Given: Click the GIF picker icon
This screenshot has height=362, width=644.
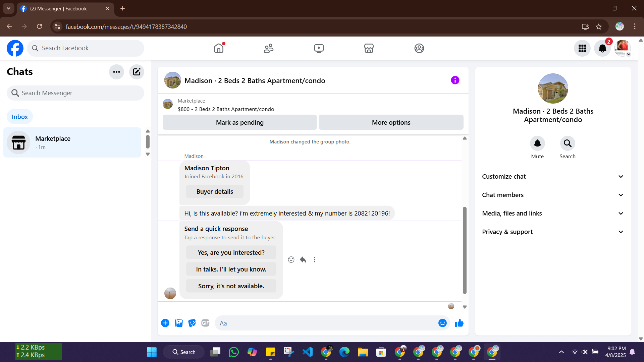Looking at the screenshot, I should pyautogui.click(x=205, y=323).
